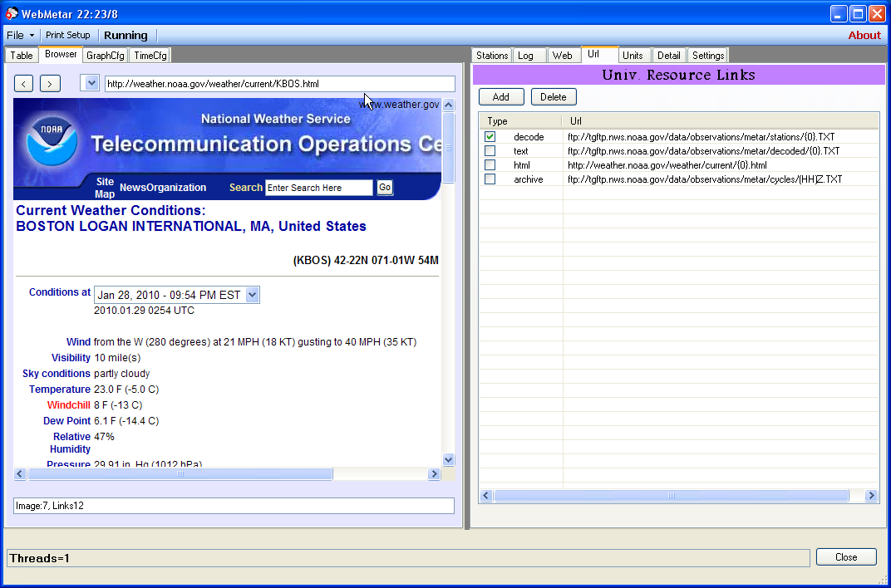The width and height of the screenshot is (891, 588).
Task: Select the Browser tab
Action: [61, 54]
